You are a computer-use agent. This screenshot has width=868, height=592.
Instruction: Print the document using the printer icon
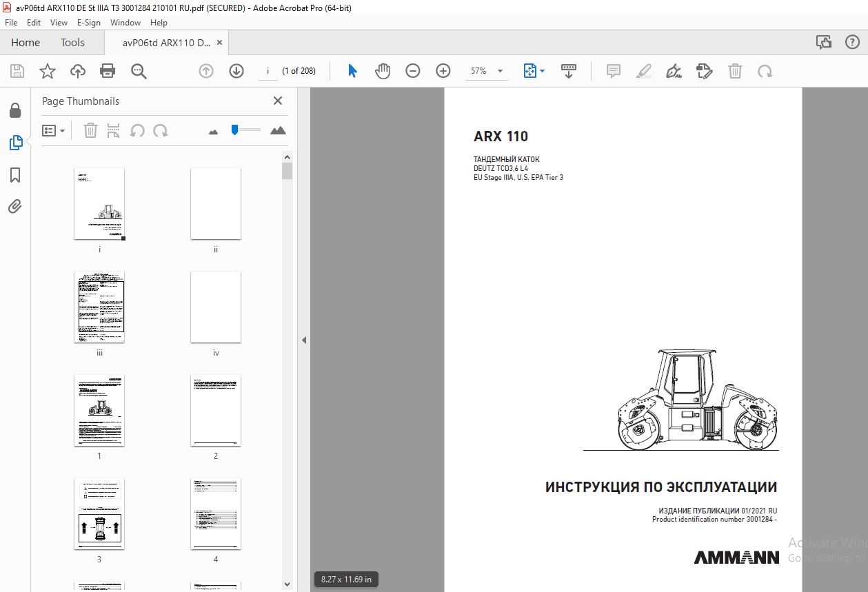108,71
